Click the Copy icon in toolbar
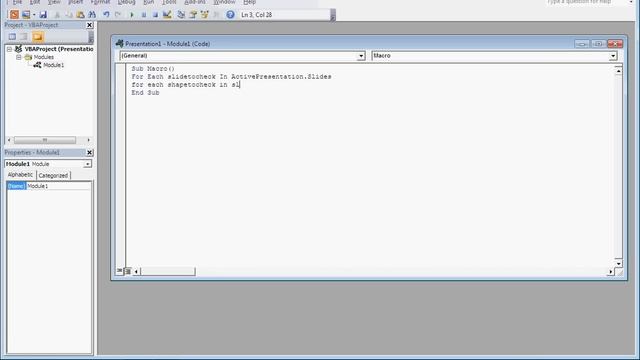The height and width of the screenshot is (360, 640). coord(69,15)
